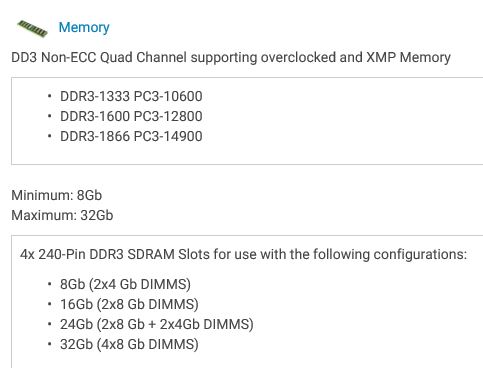Click the word overclocked in the description
The height and width of the screenshot is (368, 483).
pyautogui.click(x=298, y=57)
